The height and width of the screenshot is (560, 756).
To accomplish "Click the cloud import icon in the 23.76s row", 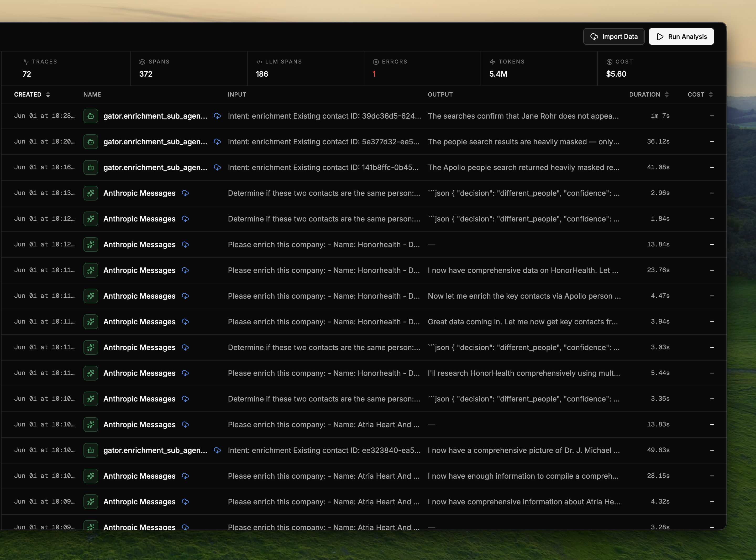I will (x=185, y=270).
